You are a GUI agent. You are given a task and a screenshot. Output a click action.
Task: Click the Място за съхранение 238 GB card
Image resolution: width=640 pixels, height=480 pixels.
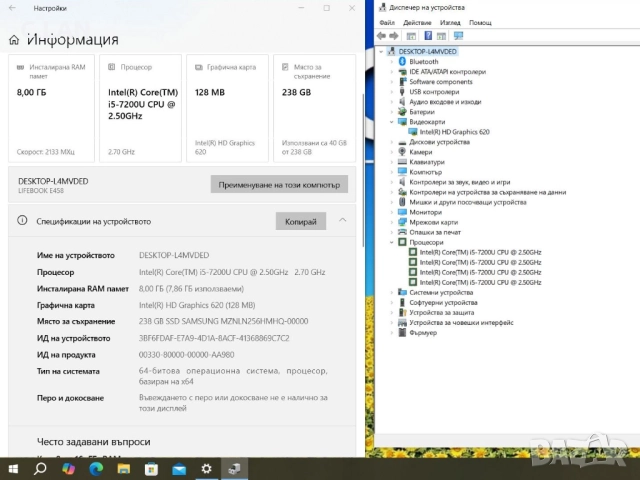tap(314, 109)
